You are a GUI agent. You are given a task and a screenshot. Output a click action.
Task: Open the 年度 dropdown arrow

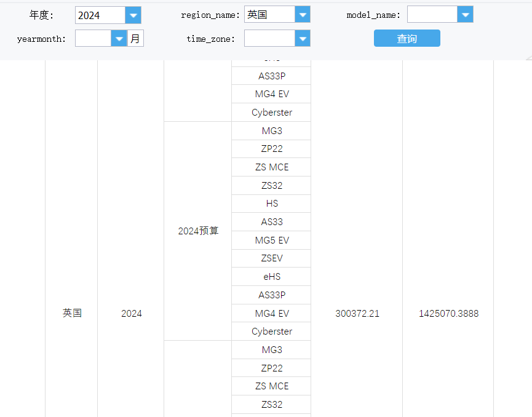[x=133, y=15]
